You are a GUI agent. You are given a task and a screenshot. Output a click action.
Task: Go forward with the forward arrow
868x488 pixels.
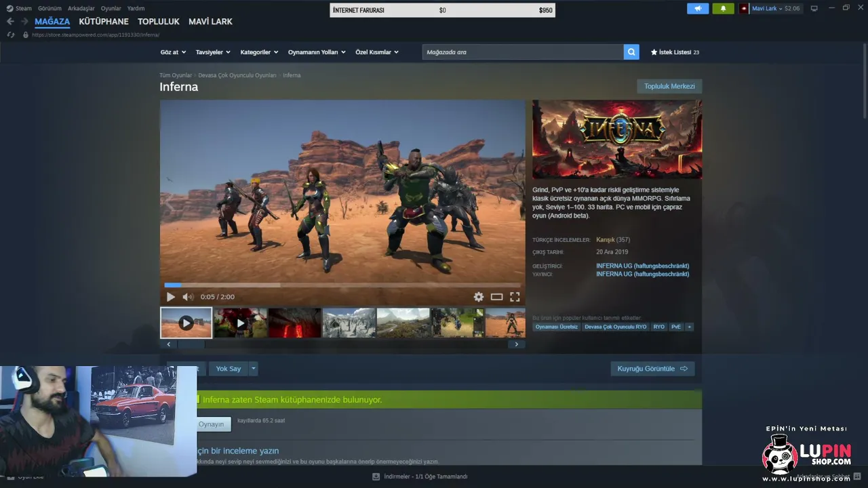pyautogui.click(x=24, y=22)
